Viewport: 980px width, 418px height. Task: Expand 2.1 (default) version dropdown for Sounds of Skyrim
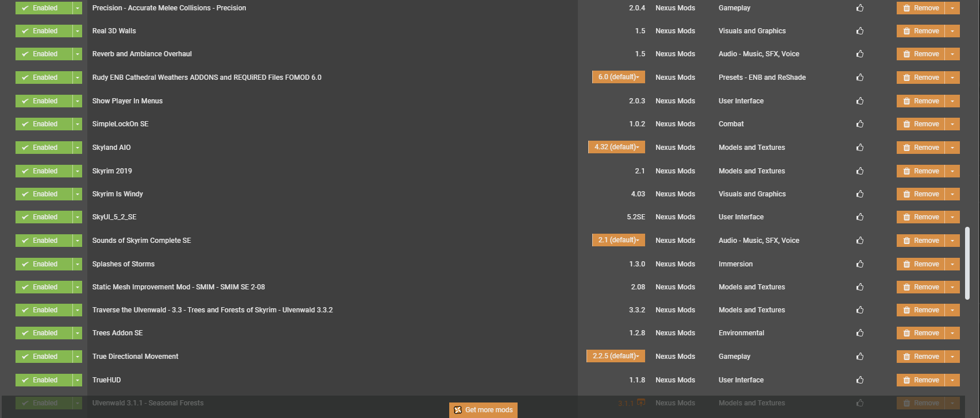point(618,240)
